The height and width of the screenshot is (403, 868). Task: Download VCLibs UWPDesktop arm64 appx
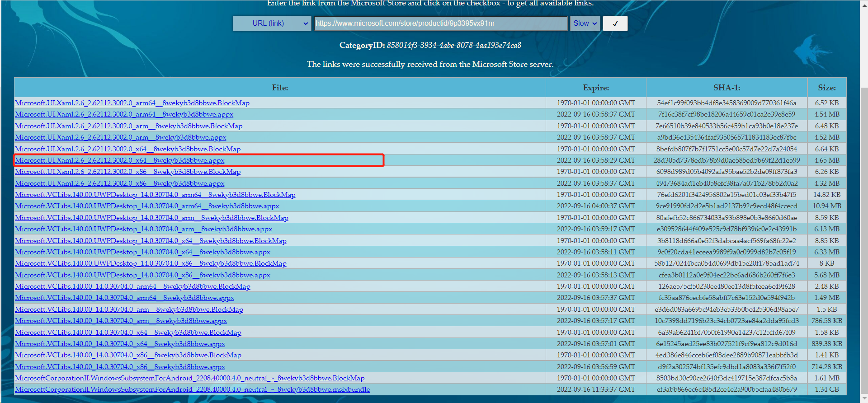(147, 206)
